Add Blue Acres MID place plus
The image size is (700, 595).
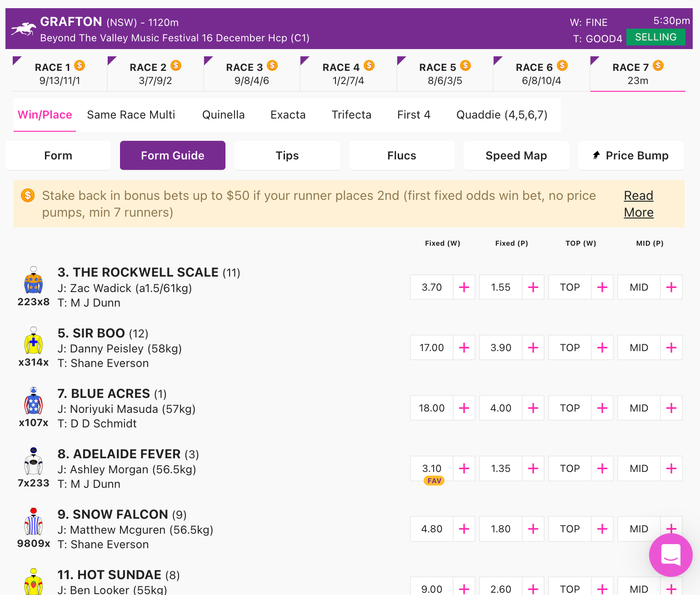[671, 408]
